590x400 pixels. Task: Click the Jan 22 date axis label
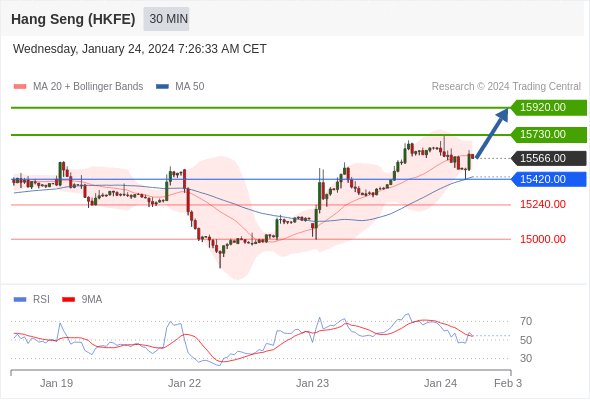(x=184, y=383)
